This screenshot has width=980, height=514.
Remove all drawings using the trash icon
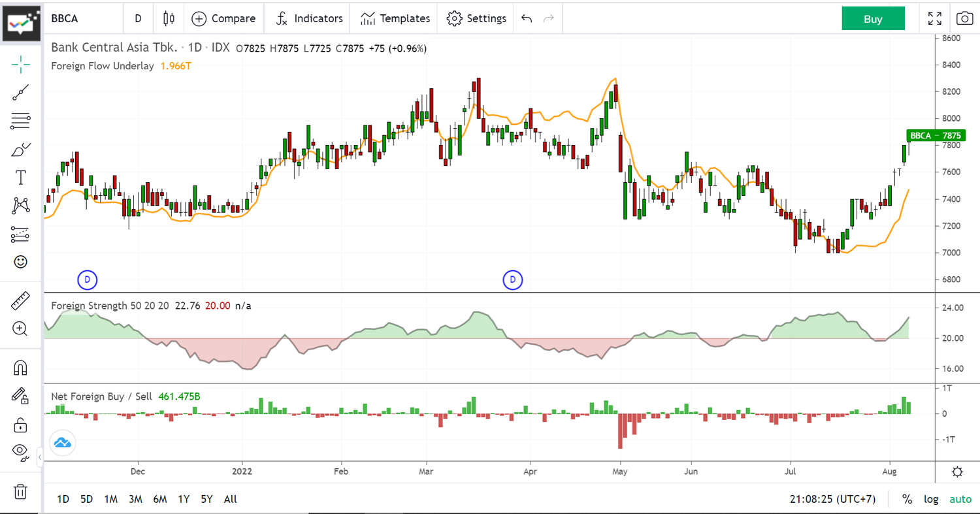tap(20, 492)
